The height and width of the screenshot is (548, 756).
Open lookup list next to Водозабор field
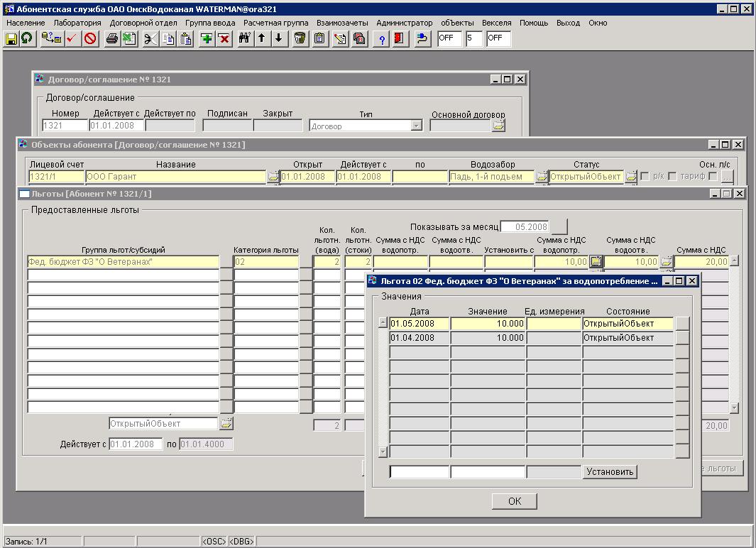pos(542,177)
